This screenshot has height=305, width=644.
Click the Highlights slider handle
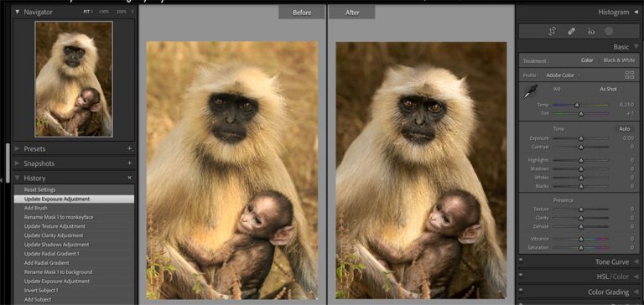581,160
